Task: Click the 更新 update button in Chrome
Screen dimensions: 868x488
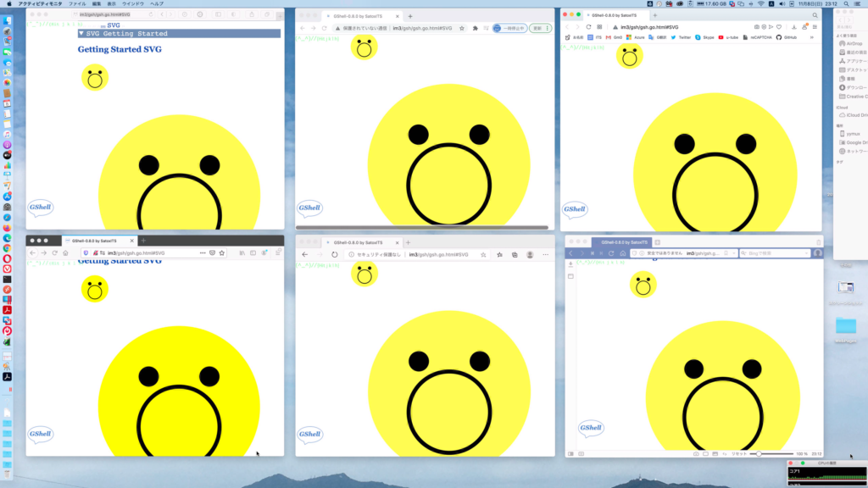Action: pyautogui.click(x=536, y=28)
